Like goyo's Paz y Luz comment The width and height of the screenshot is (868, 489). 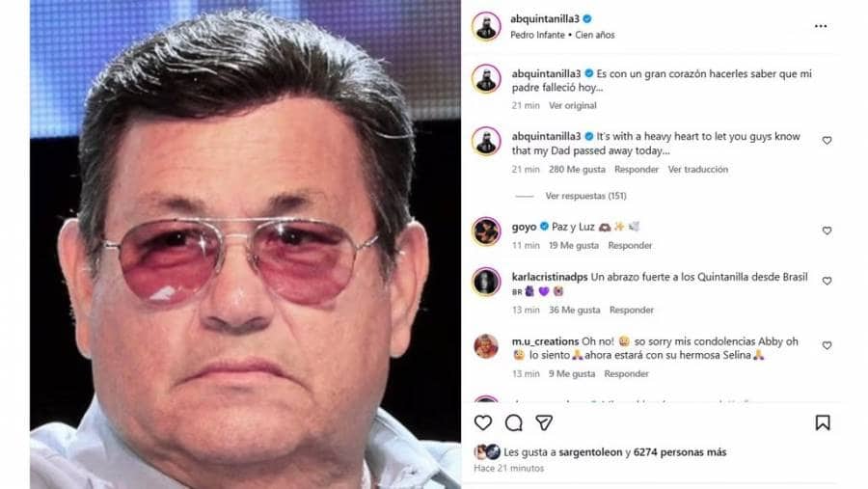827,231
